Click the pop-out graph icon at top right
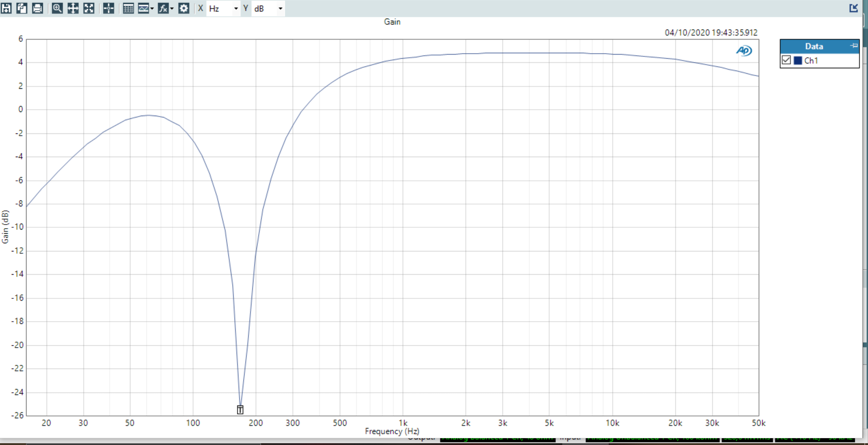Screen dimensions: 868x445 (x=853, y=8)
